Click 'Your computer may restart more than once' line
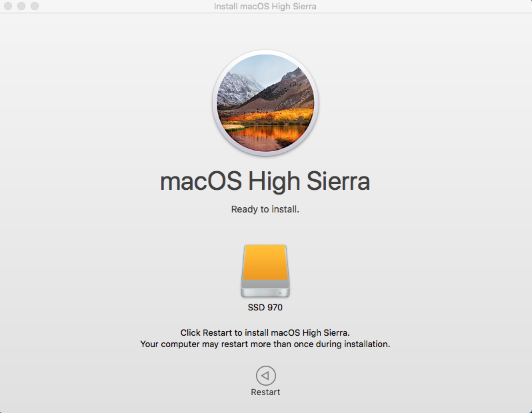The height and width of the screenshot is (413, 532). pyautogui.click(x=265, y=344)
